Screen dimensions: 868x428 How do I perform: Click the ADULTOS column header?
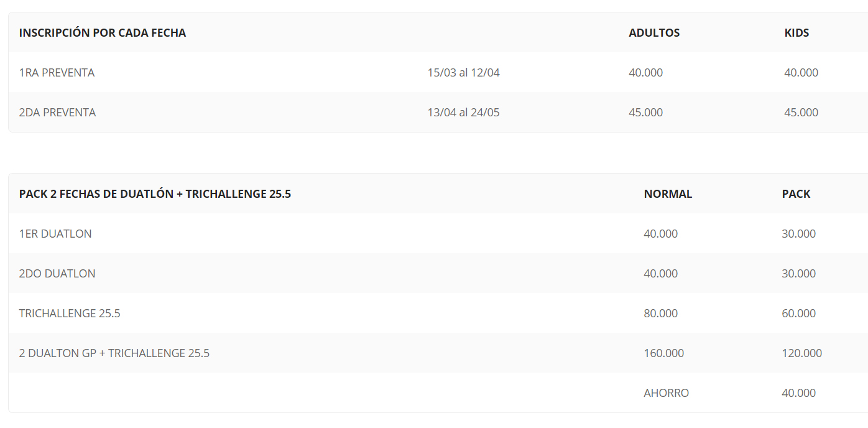click(x=654, y=33)
